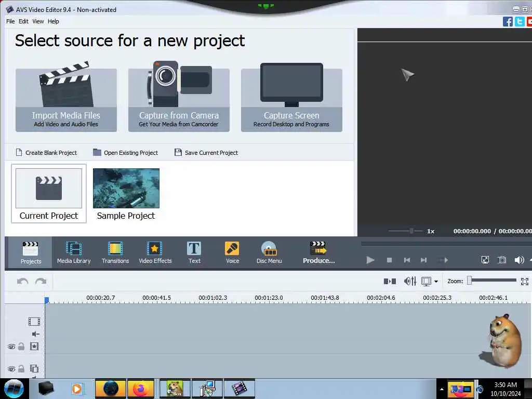Click timeline ruler at 00:01:02.3
Viewport: 532px width, 399px height.
[x=212, y=298]
